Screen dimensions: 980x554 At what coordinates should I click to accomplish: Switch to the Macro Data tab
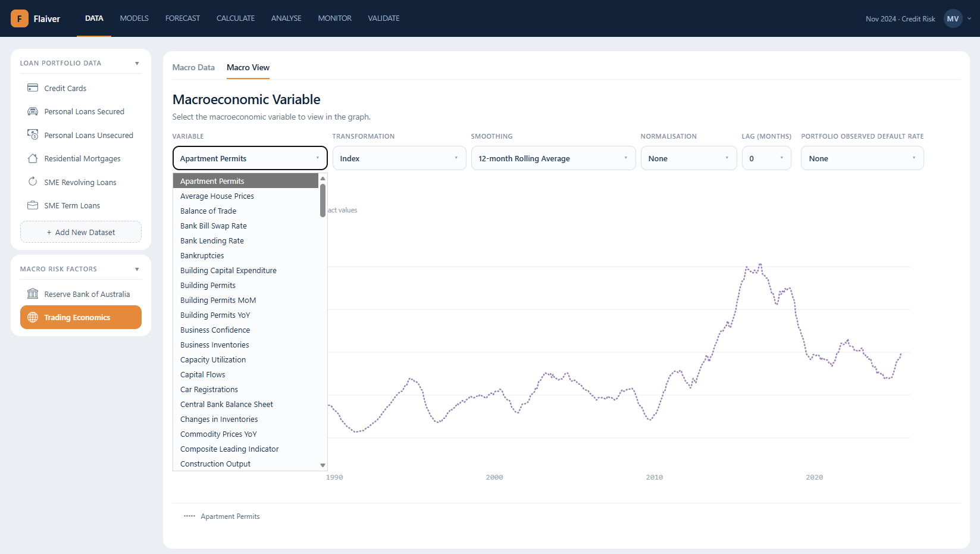193,67
